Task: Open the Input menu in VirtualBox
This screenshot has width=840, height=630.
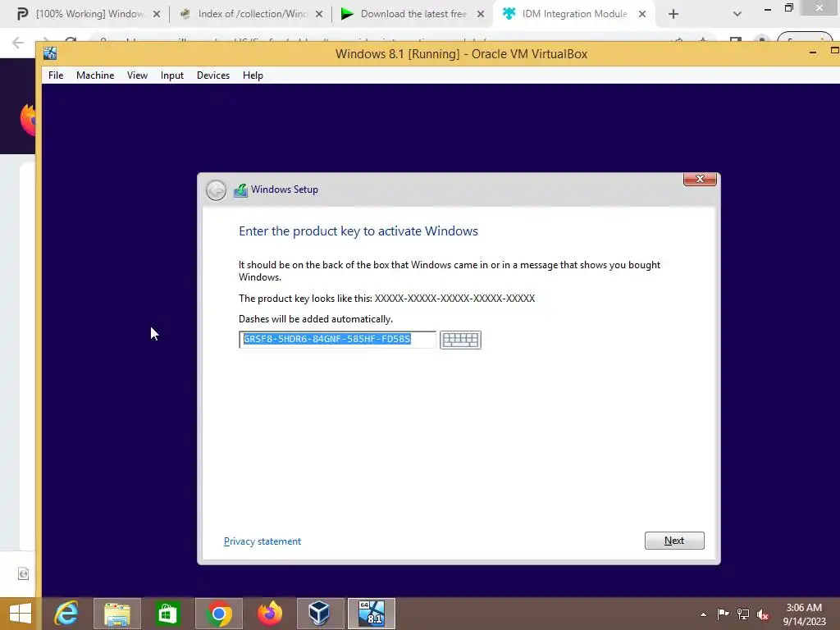Action: pos(172,75)
